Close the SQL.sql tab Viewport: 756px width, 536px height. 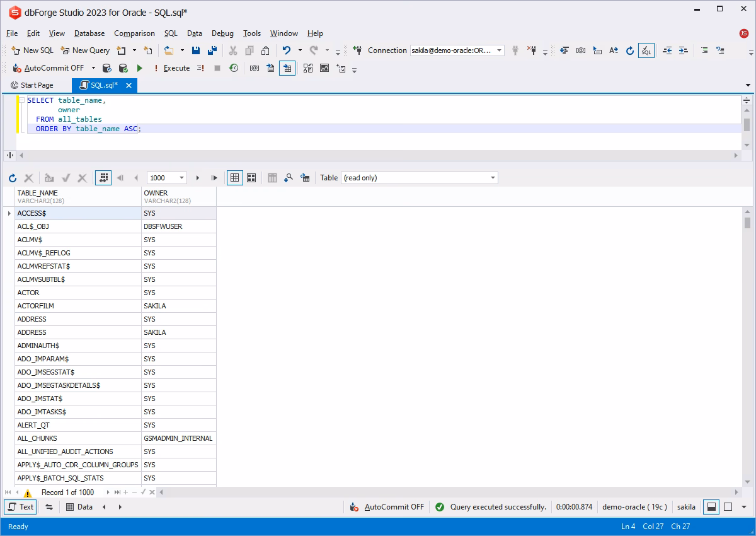[129, 85]
